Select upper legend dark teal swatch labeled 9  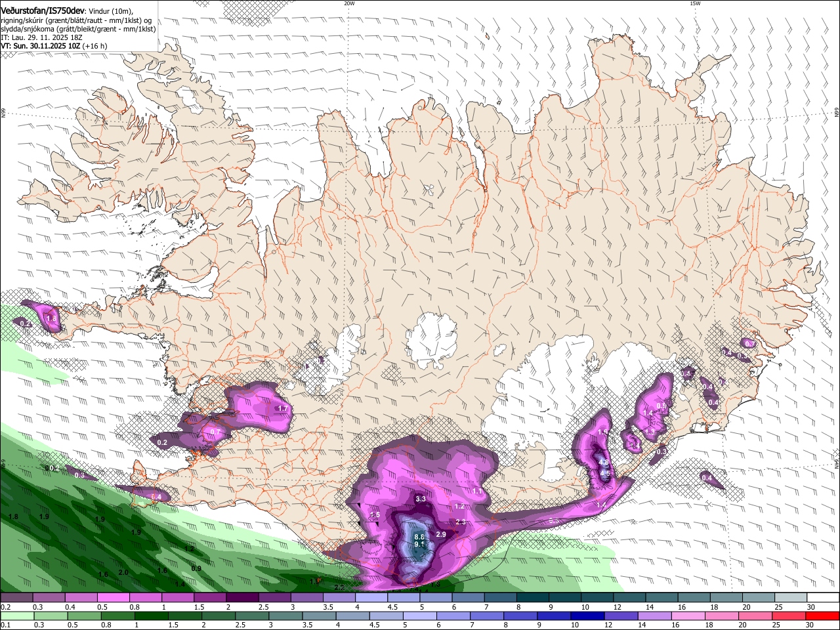[x=566, y=598]
